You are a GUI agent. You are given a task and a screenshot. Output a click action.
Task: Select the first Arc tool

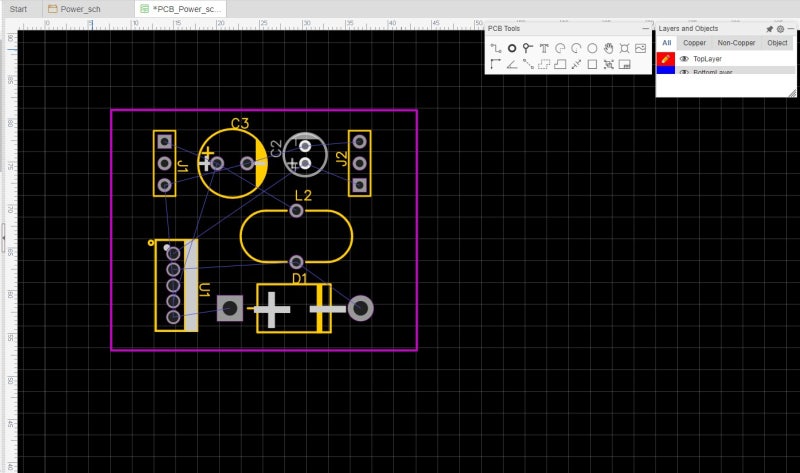(560, 48)
